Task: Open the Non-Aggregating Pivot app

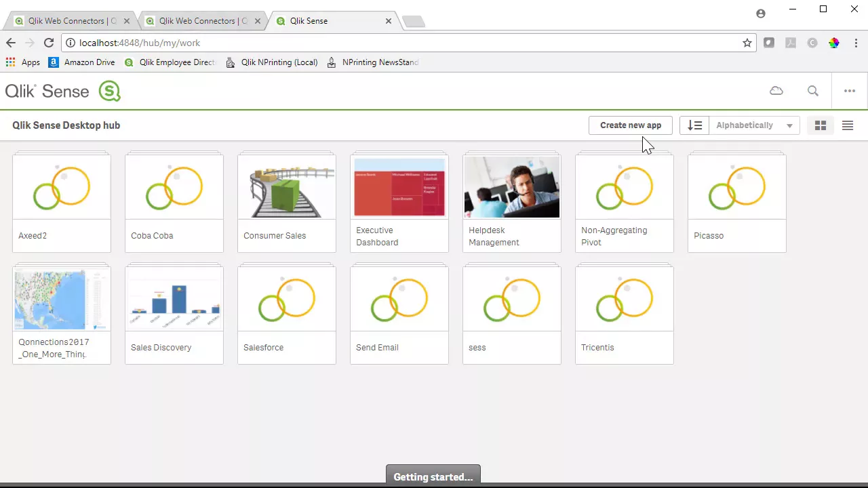Action: (x=625, y=203)
